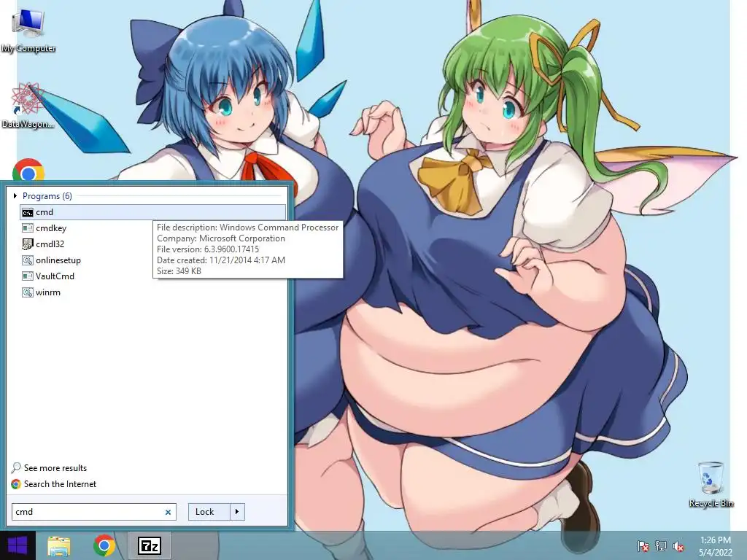Open the My Computer desktop icon
This screenshot has height=560, width=747.
[x=28, y=31]
